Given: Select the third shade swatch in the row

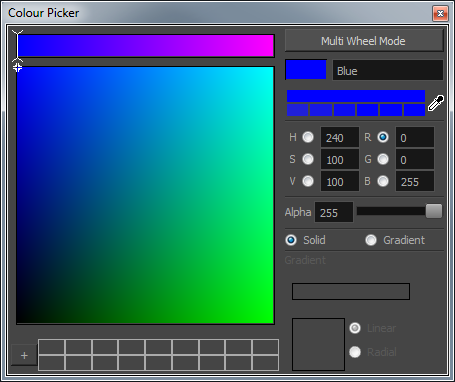Looking at the screenshot, I should 344,110.
